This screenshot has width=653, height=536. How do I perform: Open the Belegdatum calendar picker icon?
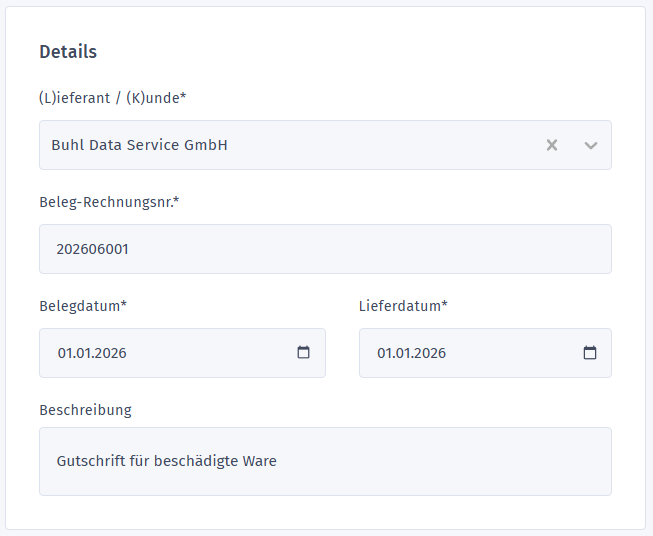click(x=303, y=352)
